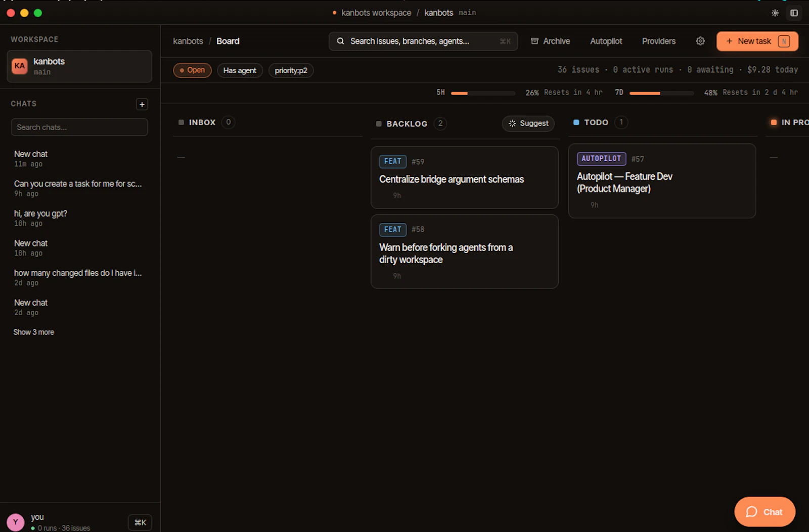
Task: Click the IN PRO column header
Action: pyautogui.click(x=795, y=122)
